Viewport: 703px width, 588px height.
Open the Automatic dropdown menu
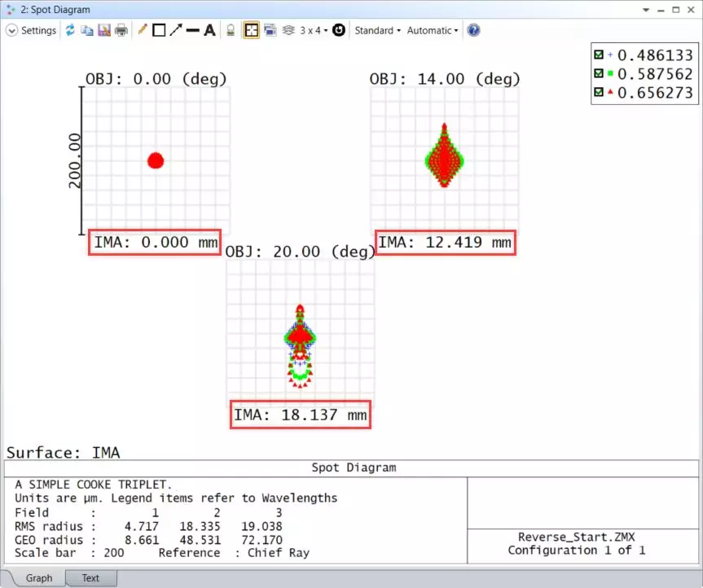coord(432,30)
